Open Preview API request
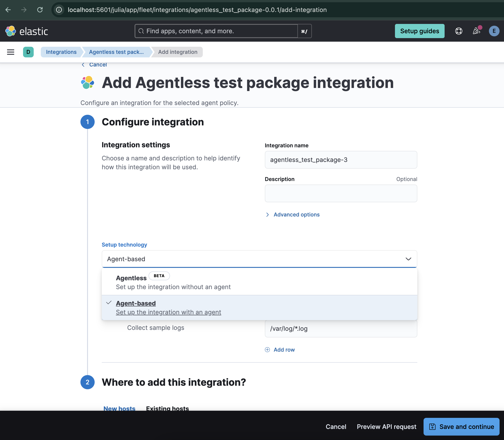The width and height of the screenshot is (504, 440). pyautogui.click(x=386, y=427)
